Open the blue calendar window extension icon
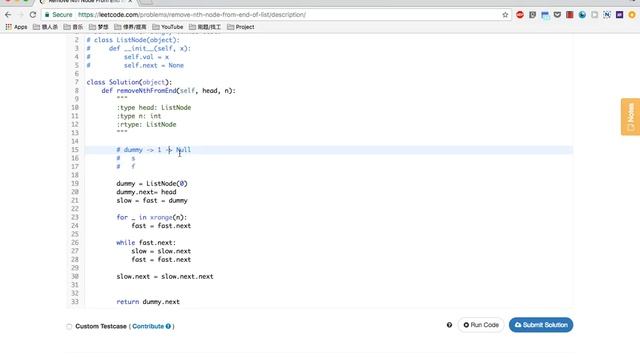Image resolution: width=640 pixels, height=360 pixels. 545,15
